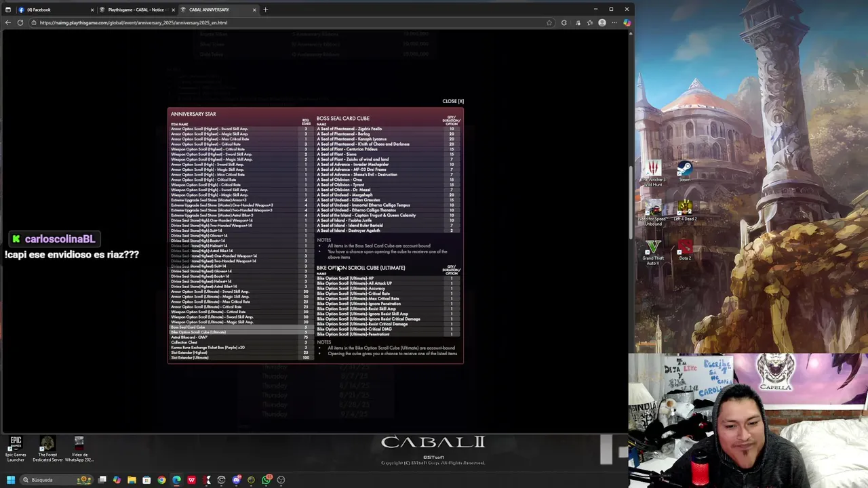Click the Capella logo on stream overlay
Image resolution: width=868 pixels, height=488 pixels.
[776, 371]
